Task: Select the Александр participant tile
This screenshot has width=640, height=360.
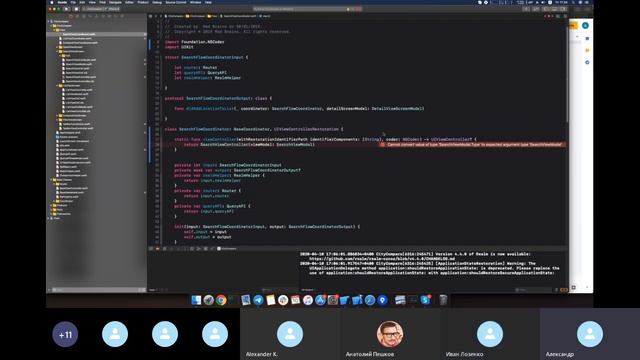Action: coord(590,334)
